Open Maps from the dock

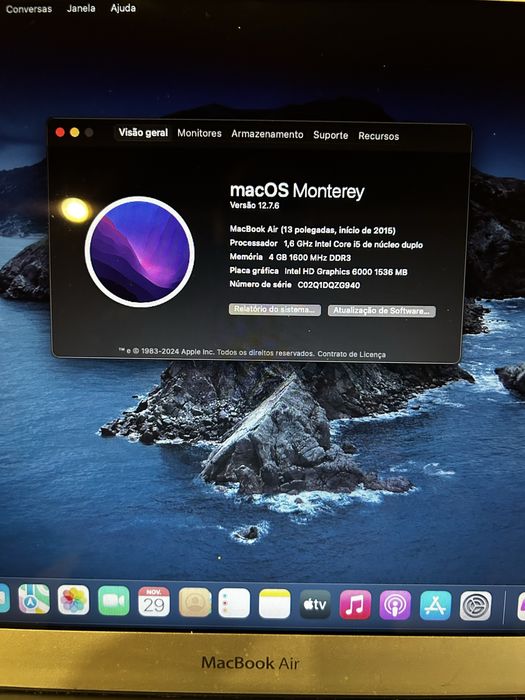[x=34, y=599]
